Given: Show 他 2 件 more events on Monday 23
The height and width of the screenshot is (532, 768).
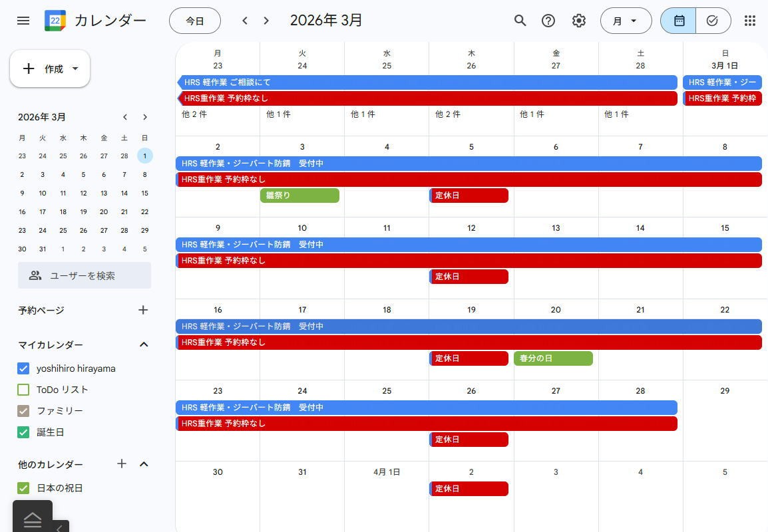Looking at the screenshot, I should pyautogui.click(x=194, y=114).
